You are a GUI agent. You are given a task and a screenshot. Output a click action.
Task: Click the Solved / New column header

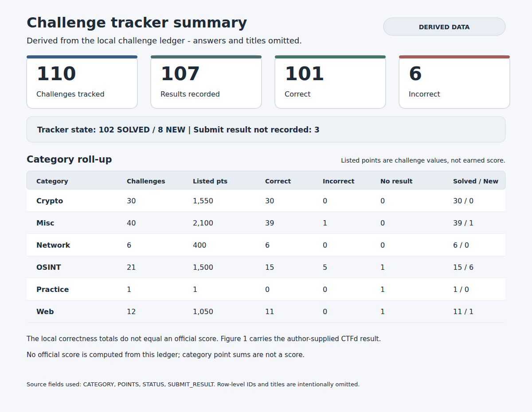476,181
